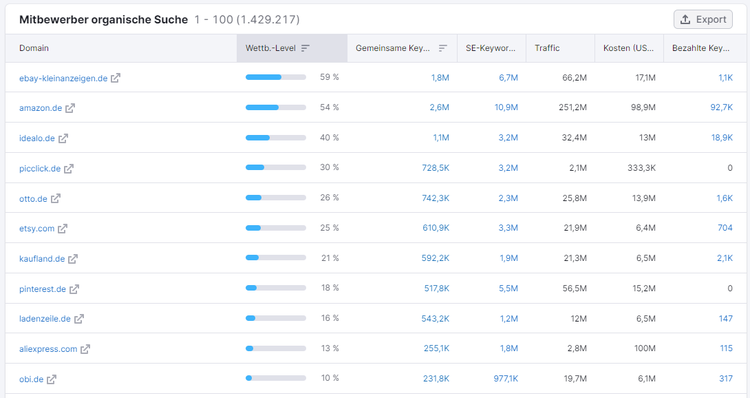This screenshot has height=398, width=750.
Task: Open paid keywords 92,7K for amazon.de
Action: [x=721, y=108]
